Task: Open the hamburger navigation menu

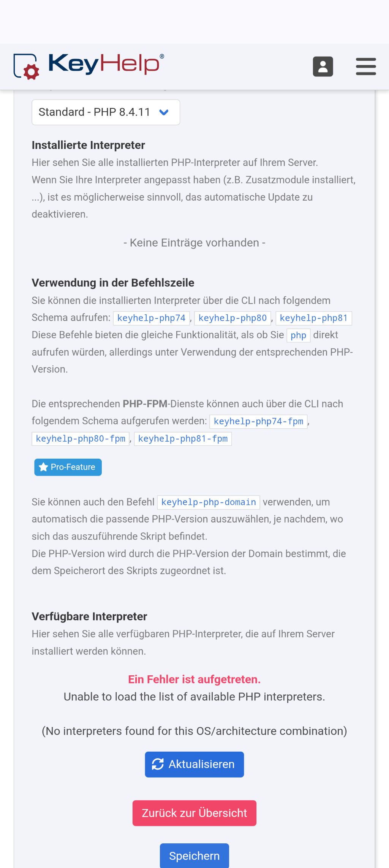Action: [366, 67]
